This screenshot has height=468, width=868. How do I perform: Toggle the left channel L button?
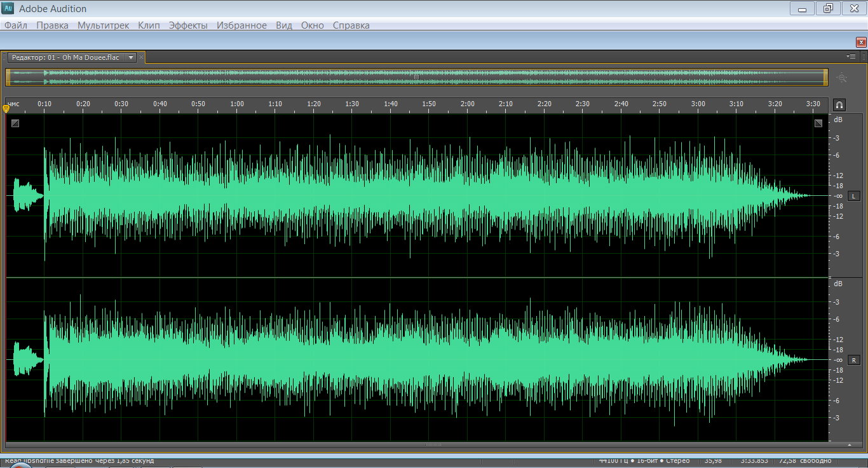pos(853,196)
